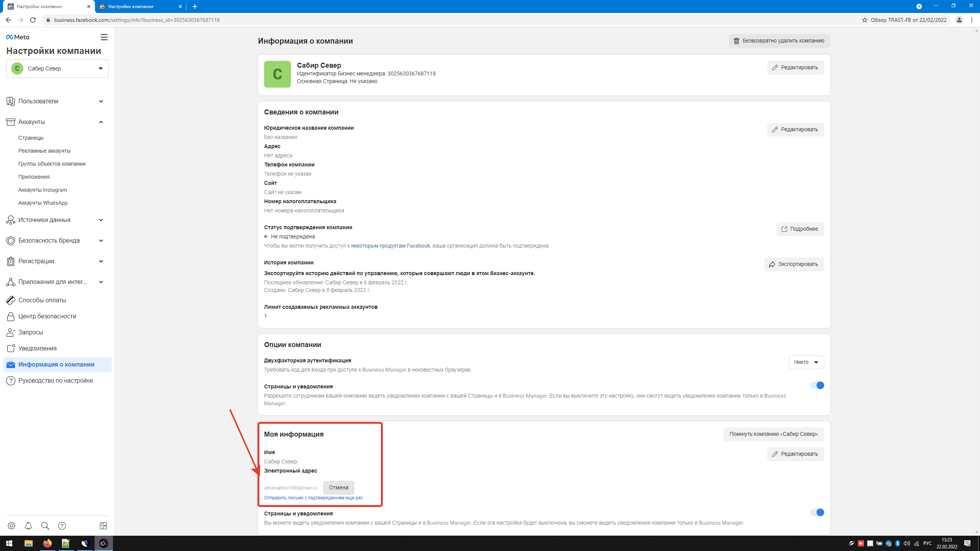Image resolution: width=980 pixels, height=551 pixels.
Task: Open Аккаунты WhatsApp
Action: click(x=43, y=203)
